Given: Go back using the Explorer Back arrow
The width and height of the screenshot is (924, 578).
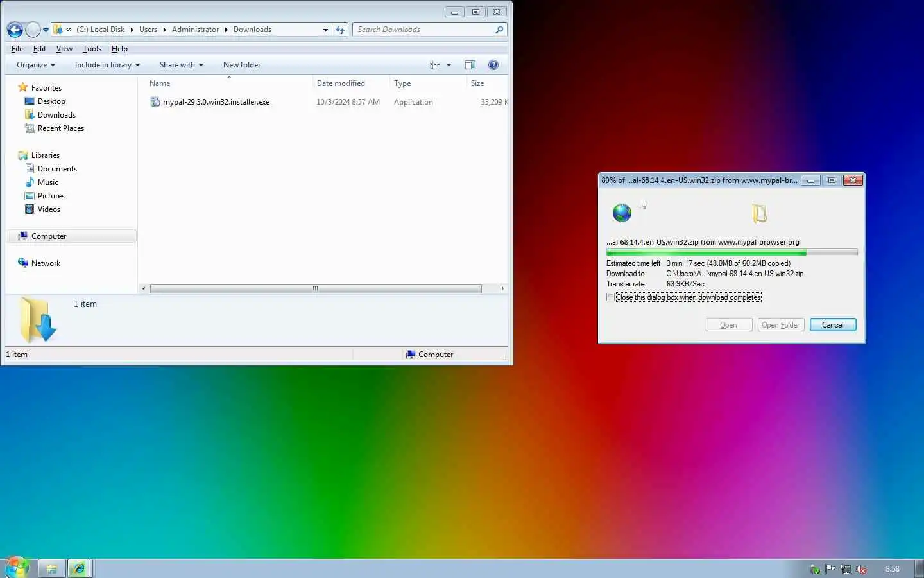Looking at the screenshot, I should click(x=15, y=30).
